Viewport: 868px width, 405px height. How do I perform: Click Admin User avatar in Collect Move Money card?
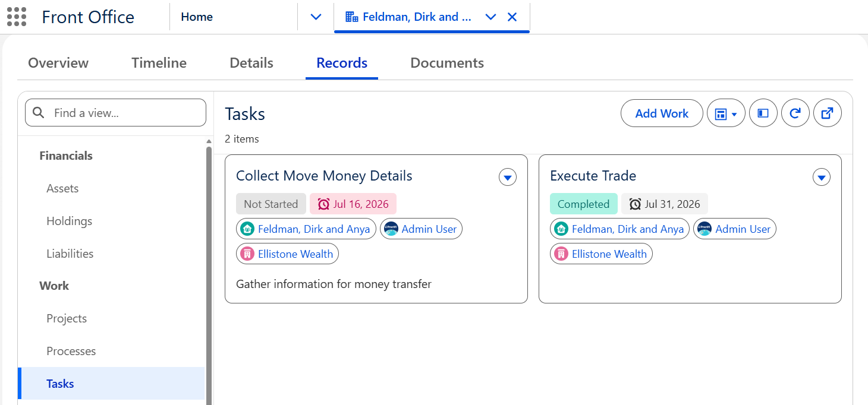(x=391, y=229)
